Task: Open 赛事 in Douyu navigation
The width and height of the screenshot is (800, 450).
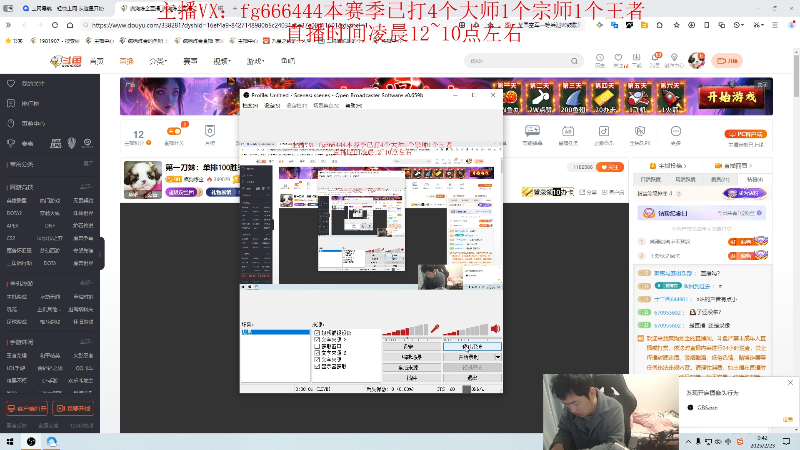Action: (x=190, y=61)
